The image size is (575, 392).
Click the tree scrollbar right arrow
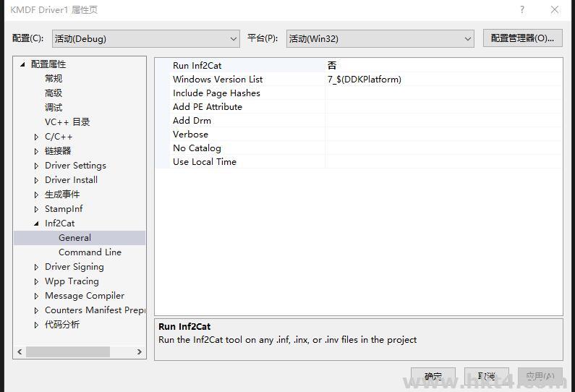[x=140, y=352]
